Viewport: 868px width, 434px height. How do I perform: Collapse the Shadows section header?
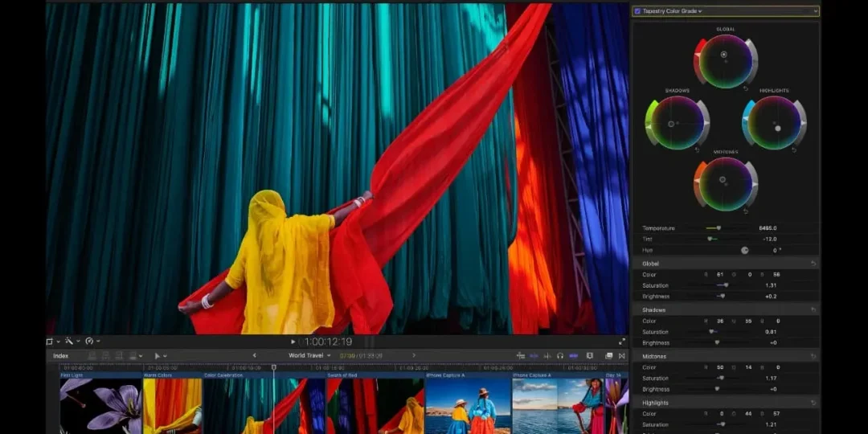[726, 310]
